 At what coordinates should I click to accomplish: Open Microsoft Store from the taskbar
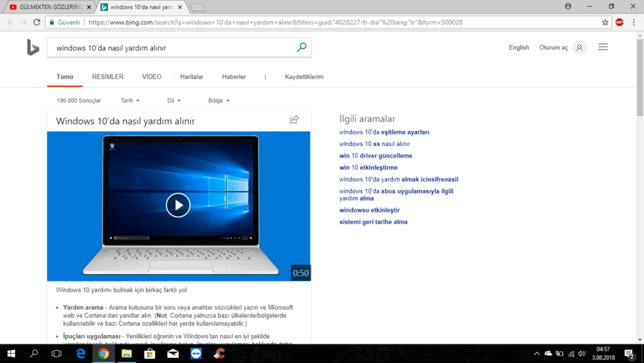150,354
